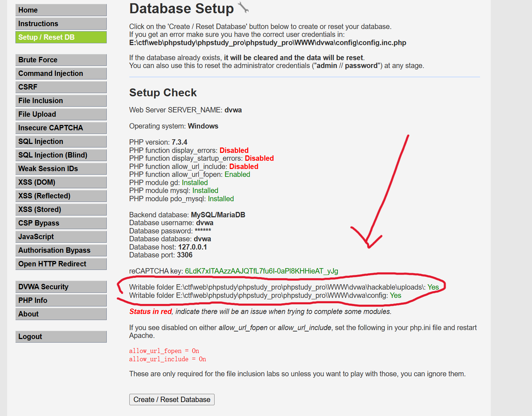532x416 pixels.
Task: Open the Authorisation Bypass module
Action: pyautogui.click(x=61, y=250)
